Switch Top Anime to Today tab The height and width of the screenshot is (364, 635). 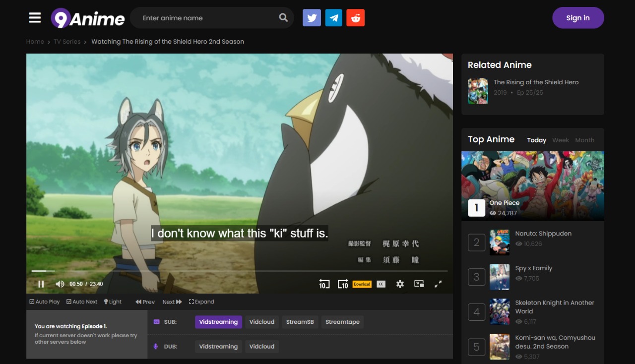[537, 140]
